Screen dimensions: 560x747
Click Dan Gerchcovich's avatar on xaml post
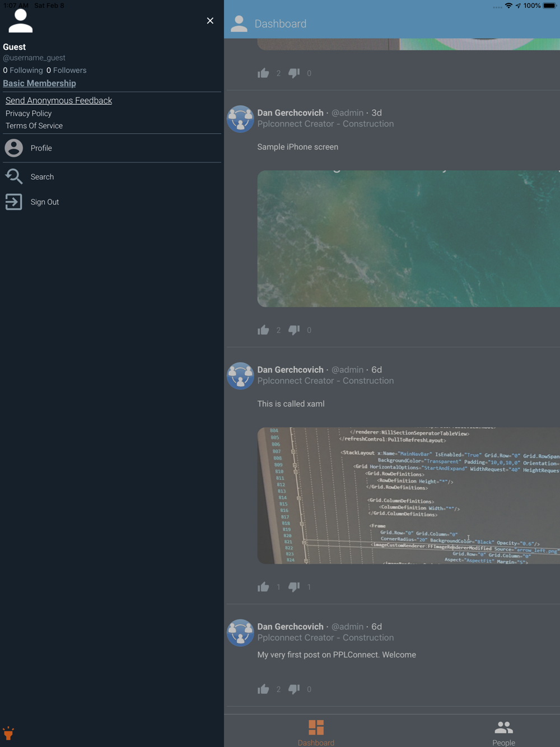tap(240, 376)
